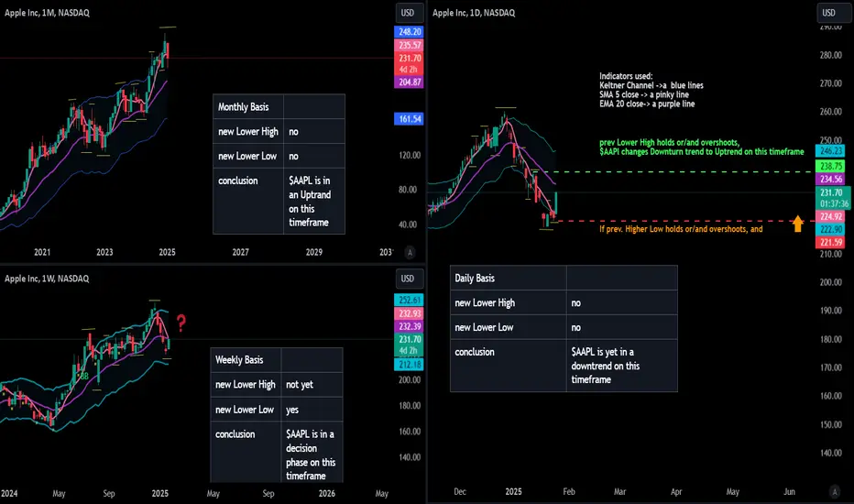Click the green '68' label on weekly chart
Screen dimensions: 854x504
coord(84,376)
